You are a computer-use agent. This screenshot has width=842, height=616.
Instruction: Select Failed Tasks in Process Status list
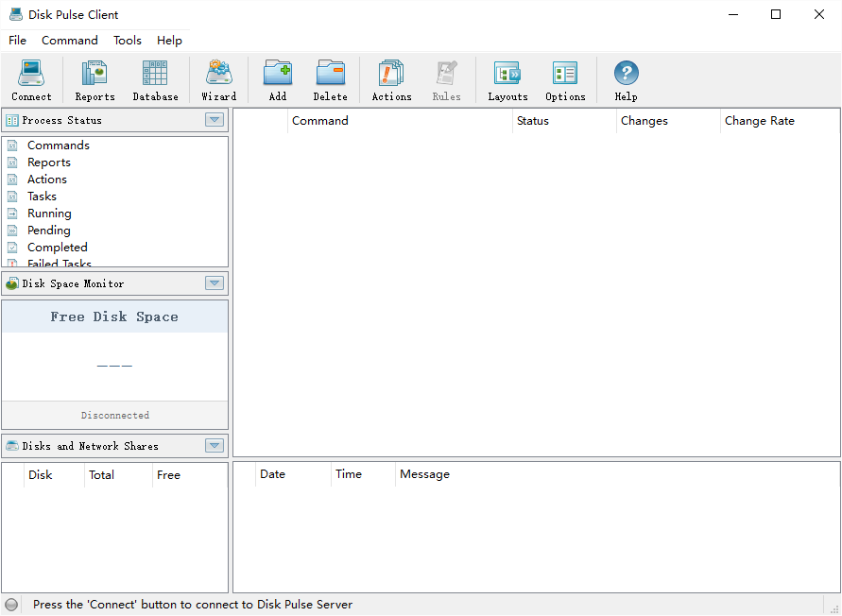tap(60, 263)
